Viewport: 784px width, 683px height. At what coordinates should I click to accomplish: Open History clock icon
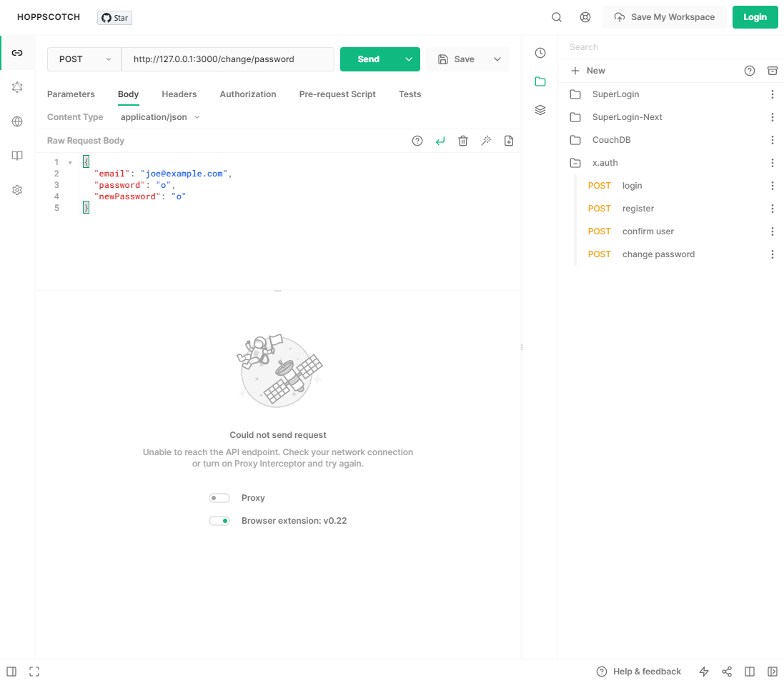540,52
